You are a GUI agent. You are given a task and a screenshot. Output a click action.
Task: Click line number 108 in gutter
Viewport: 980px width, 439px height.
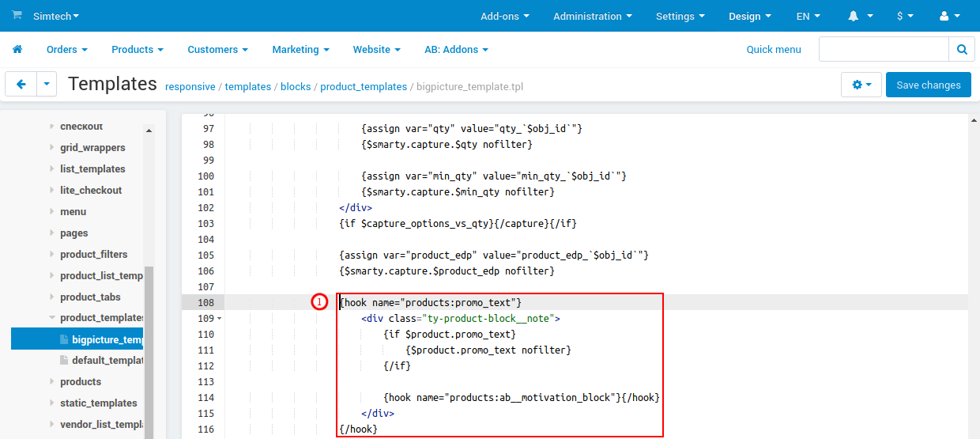pos(205,303)
